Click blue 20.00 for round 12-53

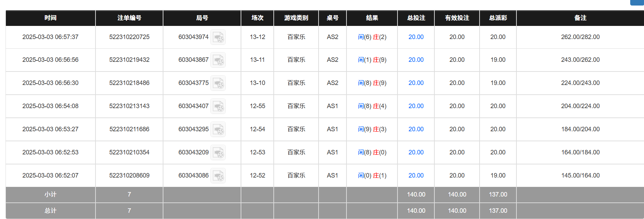[415, 152]
